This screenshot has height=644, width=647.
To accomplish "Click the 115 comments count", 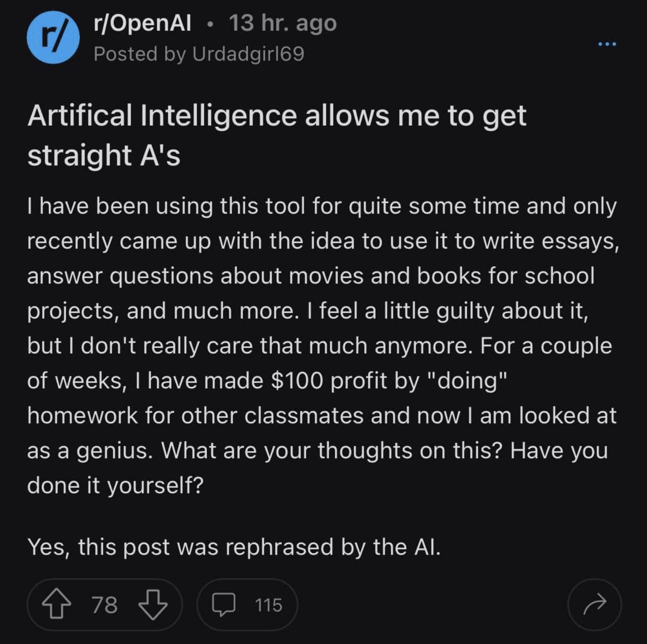I will pos(268,605).
